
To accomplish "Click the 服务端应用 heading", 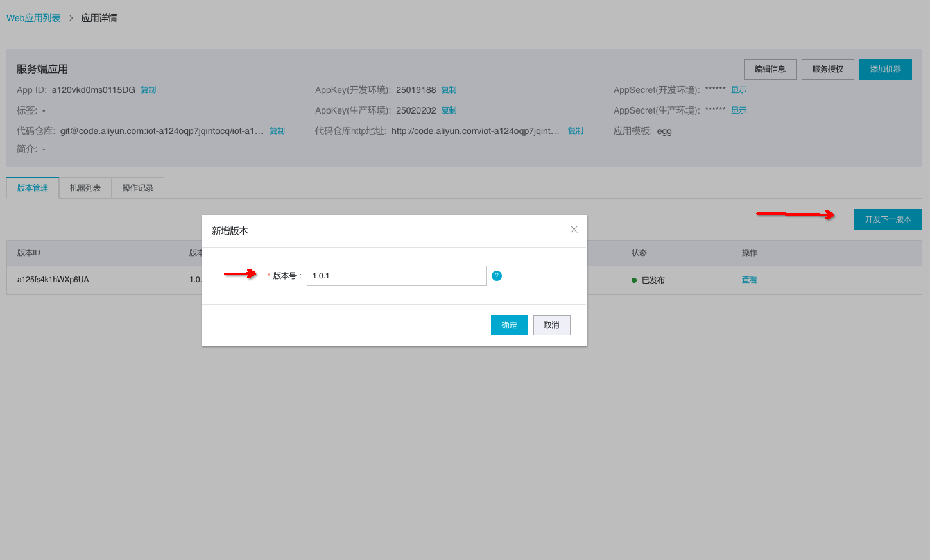I will [x=42, y=69].
